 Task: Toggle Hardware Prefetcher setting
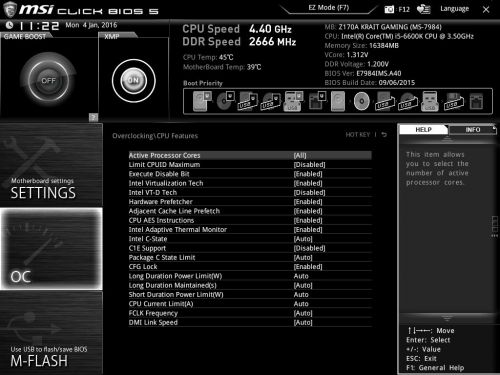[250, 202]
